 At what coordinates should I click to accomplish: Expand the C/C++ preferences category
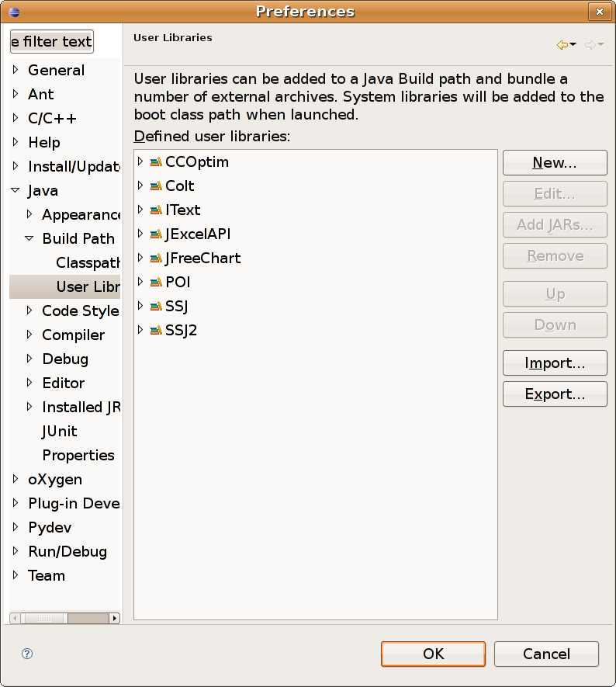(x=16, y=118)
